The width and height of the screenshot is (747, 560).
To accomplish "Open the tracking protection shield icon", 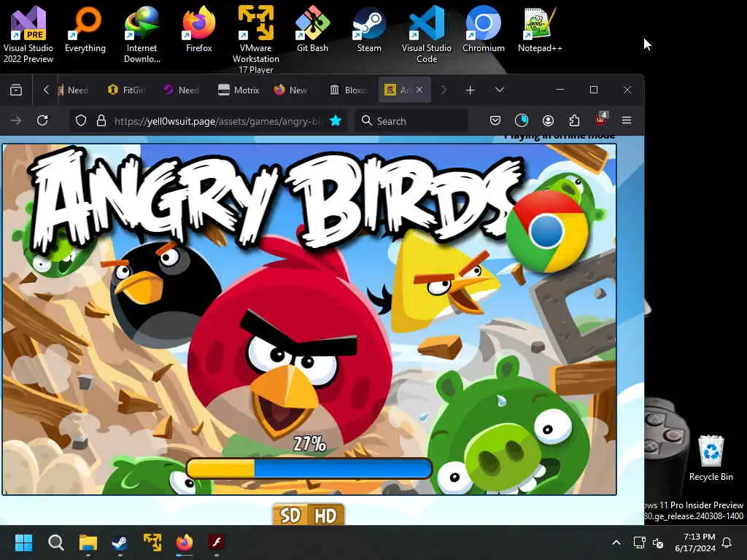I will tap(81, 121).
